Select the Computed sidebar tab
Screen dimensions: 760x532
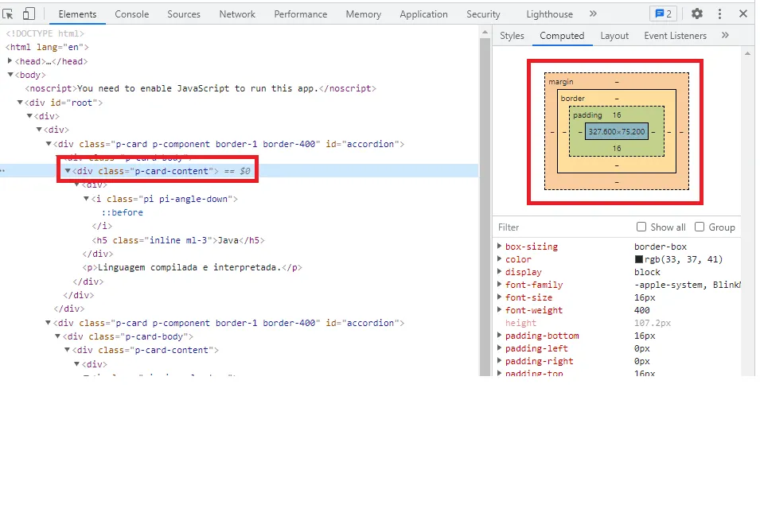click(x=562, y=35)
